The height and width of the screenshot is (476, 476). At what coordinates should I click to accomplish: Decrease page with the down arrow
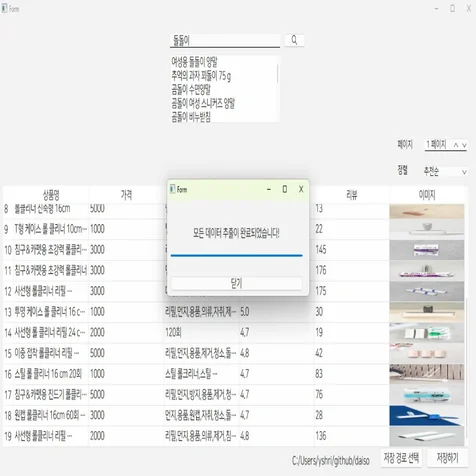(464, 145)
